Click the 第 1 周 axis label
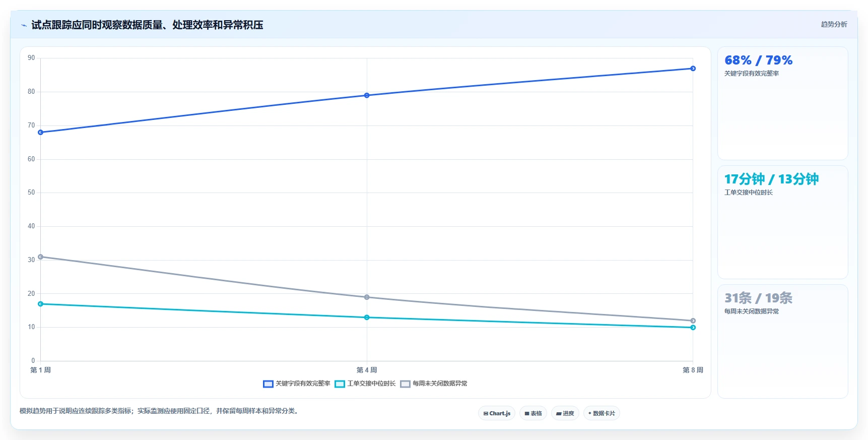Screen dimensions: 868x440 tap(40, 370)
